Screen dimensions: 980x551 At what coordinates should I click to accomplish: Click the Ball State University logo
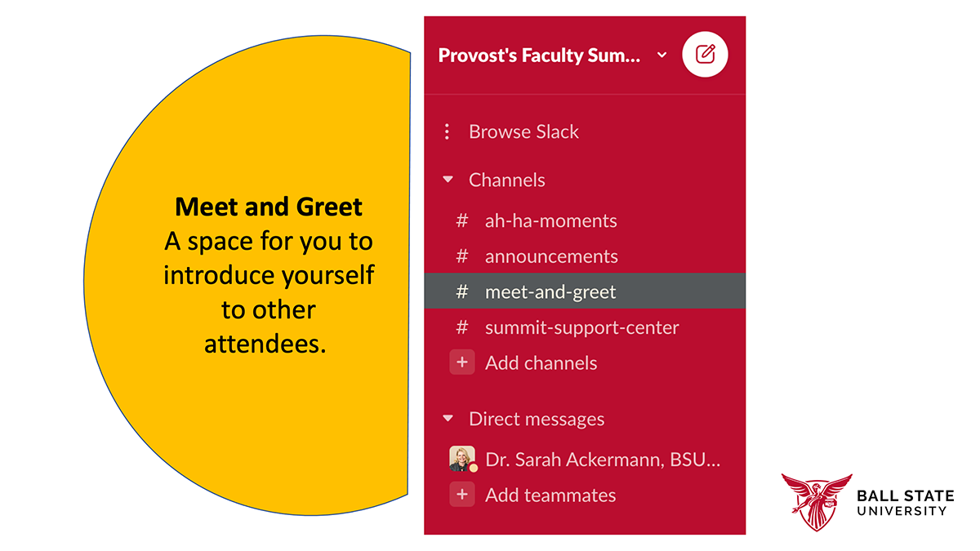[x=866, y=503]
